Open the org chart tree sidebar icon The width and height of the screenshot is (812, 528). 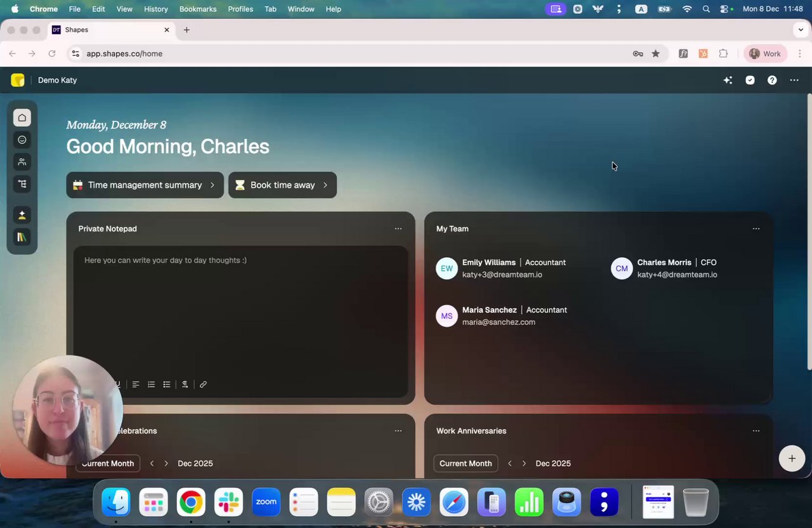click(x=22, y=184)
